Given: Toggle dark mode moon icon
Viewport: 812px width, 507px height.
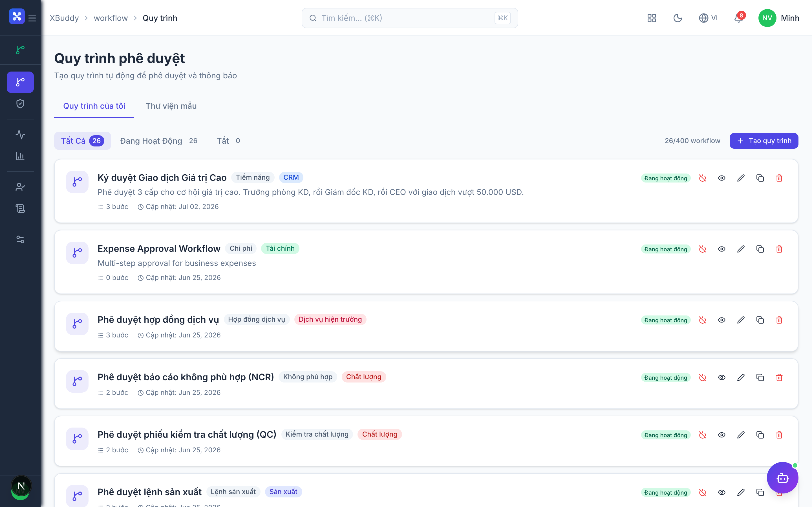Looking at the screenshot, I should point(678,18).
